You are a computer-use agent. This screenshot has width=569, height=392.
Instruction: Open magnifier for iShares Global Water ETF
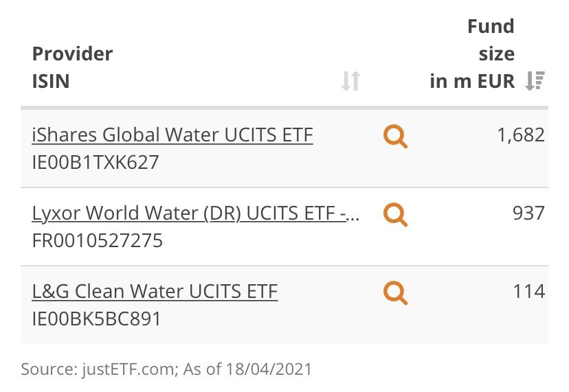click(x=394, y=137)
